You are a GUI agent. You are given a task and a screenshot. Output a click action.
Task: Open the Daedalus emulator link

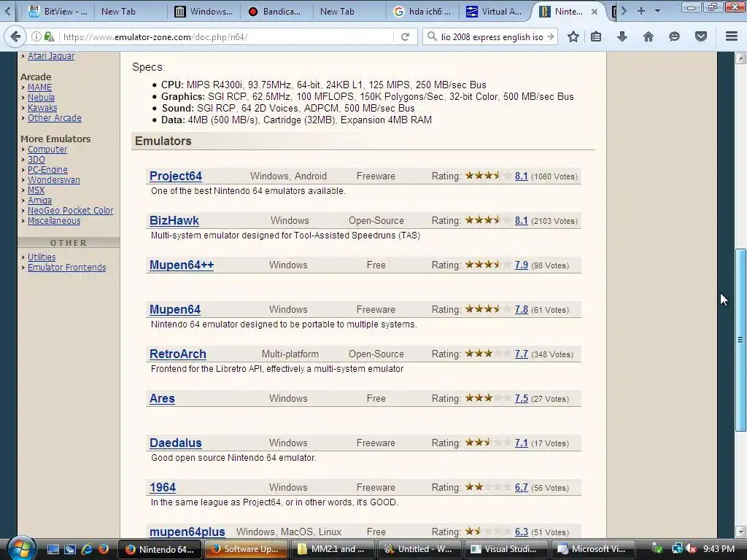[x=176, y=443]
